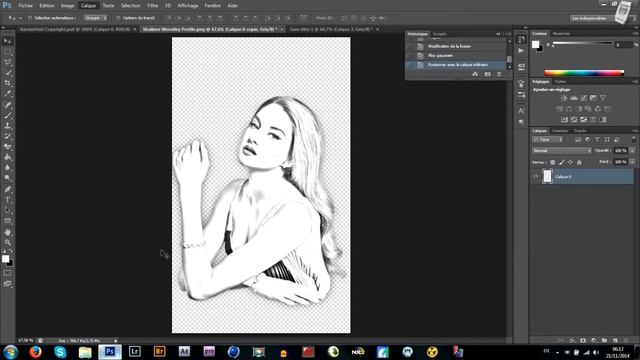Open the Fichier menu
Screen dimensions: 640x360
[25, 6]
